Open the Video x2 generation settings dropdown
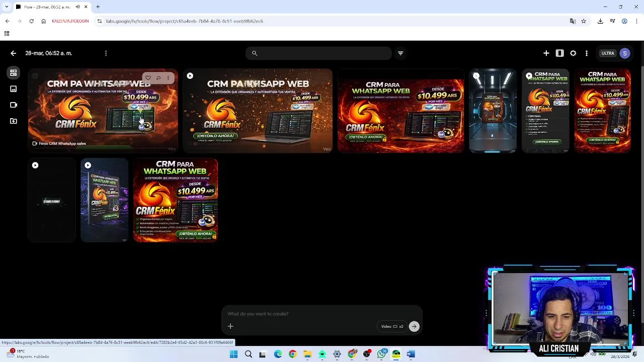Image resolution: width=644 pixels, height=362 pixels. point(392,326)
